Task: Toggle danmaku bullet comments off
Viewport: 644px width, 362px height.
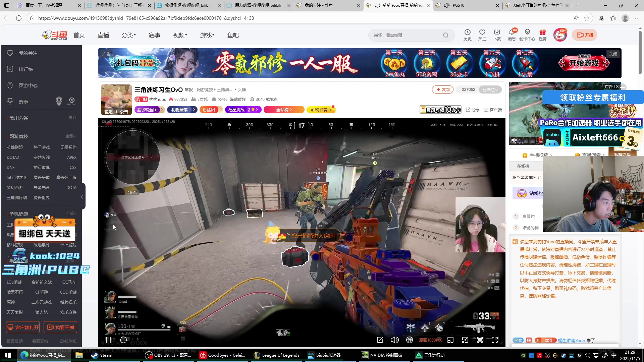Action: [410, 340]
